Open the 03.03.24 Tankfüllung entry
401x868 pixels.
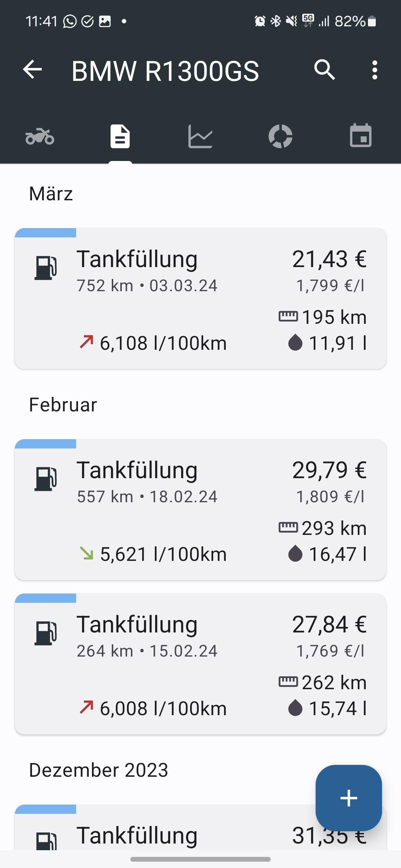[x=200, y=299]
